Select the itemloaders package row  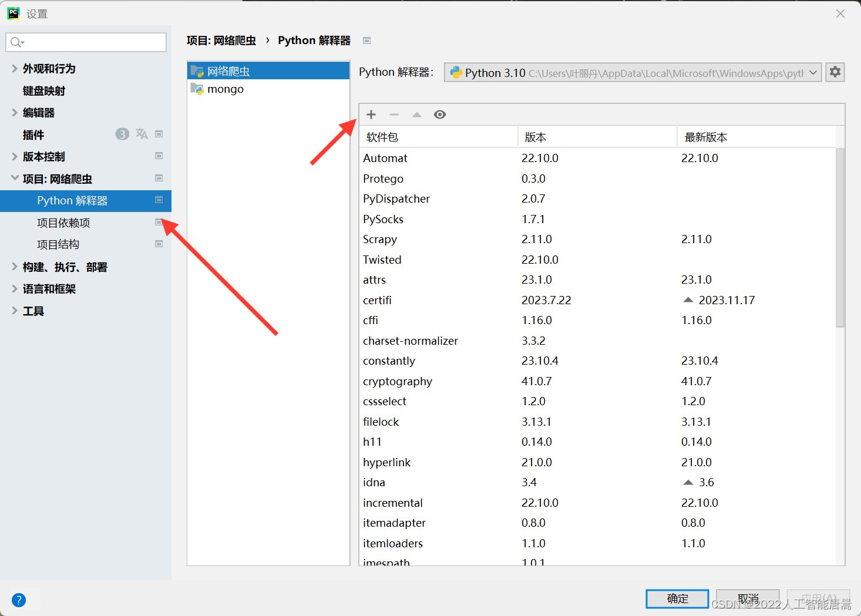tap(597, 543)
